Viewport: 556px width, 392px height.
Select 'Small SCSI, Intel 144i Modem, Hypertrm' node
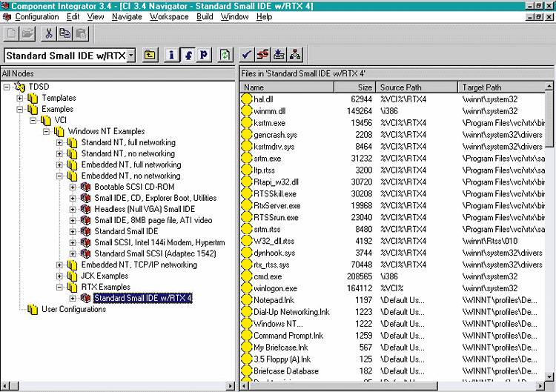coord(159,242)
